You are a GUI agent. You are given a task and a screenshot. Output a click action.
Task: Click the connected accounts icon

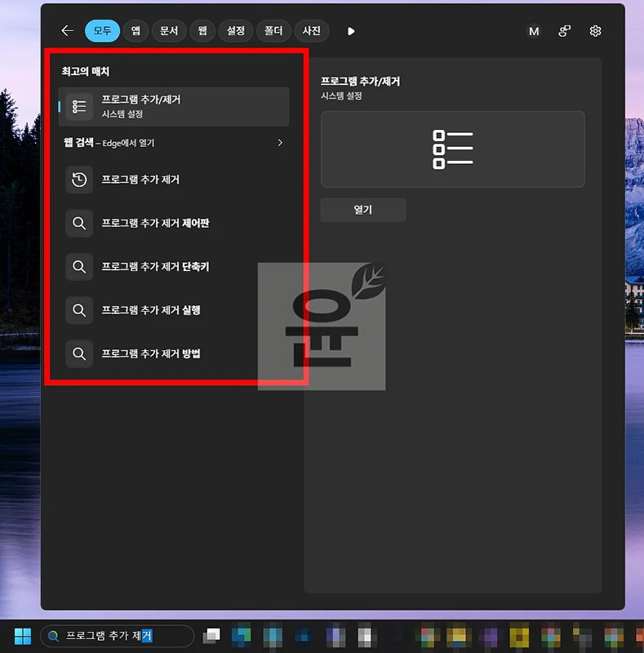point(565,31)
